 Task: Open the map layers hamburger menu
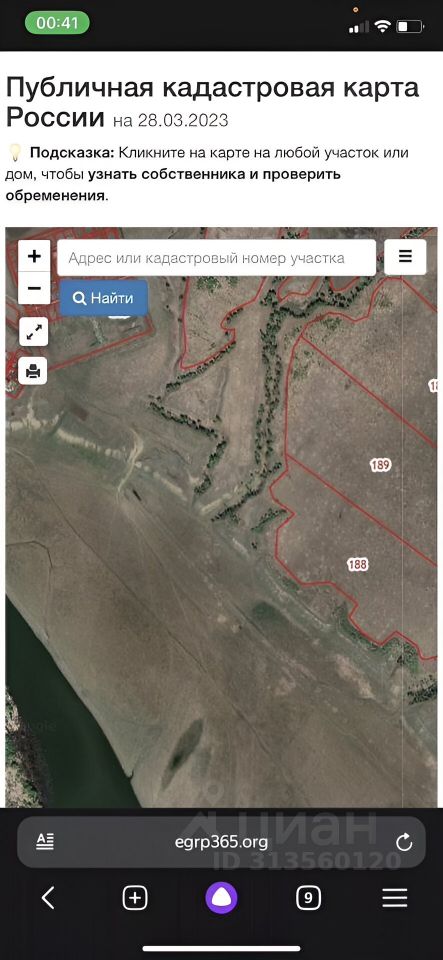point(405,257)
